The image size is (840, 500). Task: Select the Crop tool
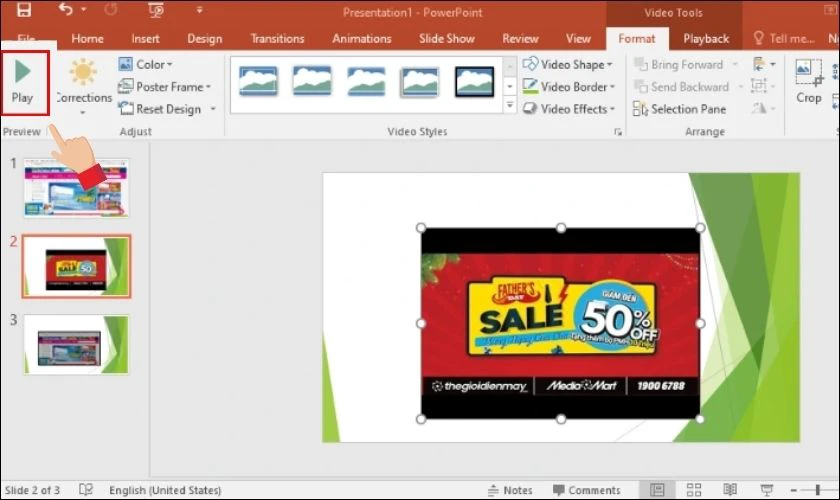point(808,80)
